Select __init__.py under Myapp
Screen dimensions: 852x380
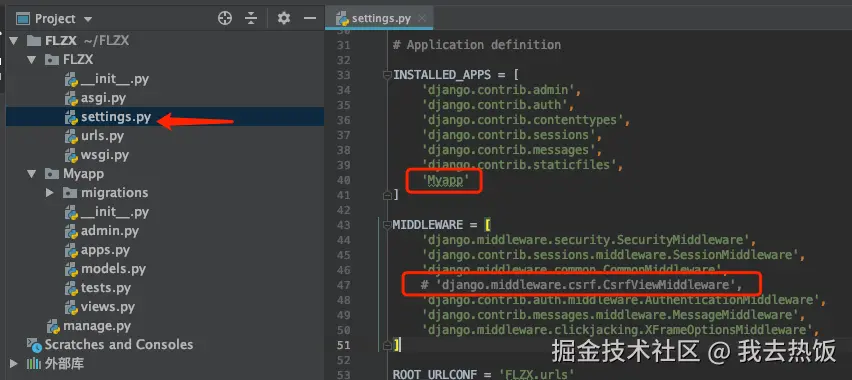pyautogui.click(x=115, y=212)
